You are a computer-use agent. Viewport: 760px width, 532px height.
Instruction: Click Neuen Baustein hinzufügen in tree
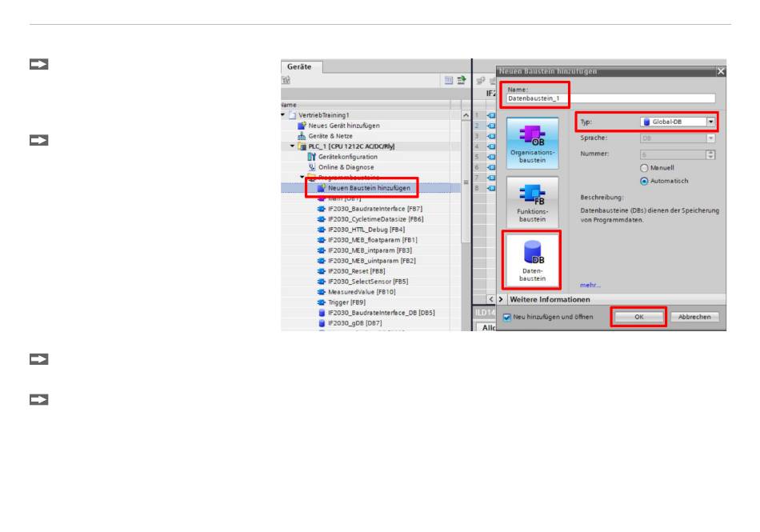(369, 188)
